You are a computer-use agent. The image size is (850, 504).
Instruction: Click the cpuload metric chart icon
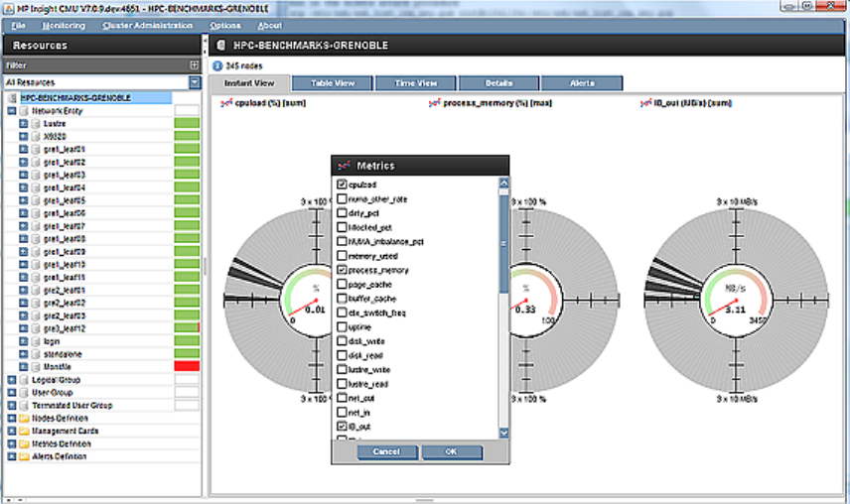coord(225,102)
